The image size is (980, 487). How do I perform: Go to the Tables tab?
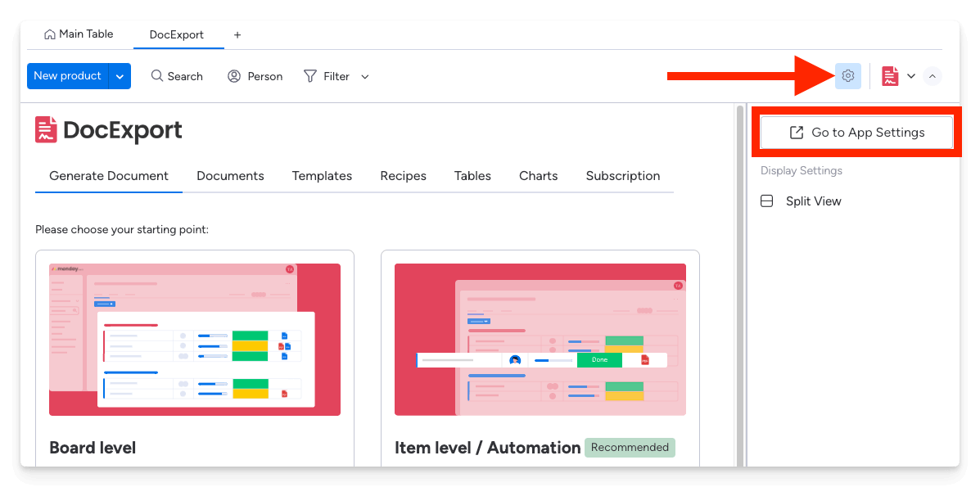click(472, 176)
